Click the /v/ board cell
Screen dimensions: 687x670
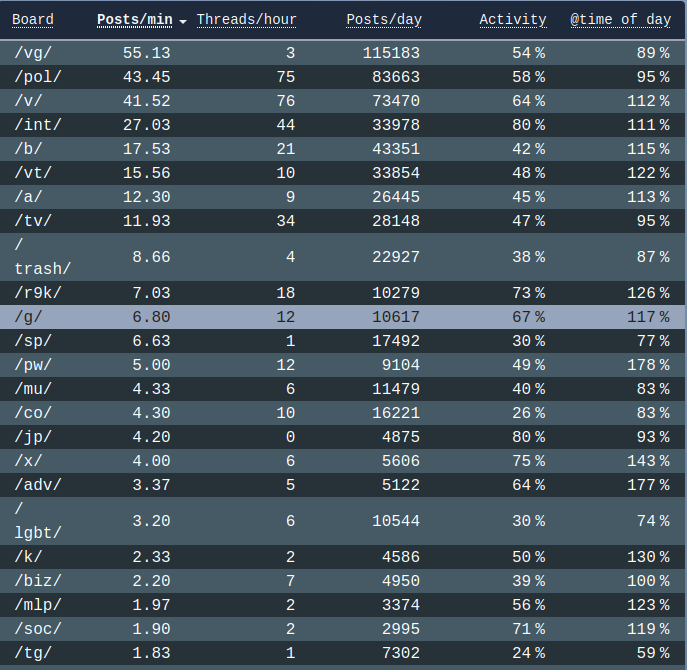coord(28,101)
